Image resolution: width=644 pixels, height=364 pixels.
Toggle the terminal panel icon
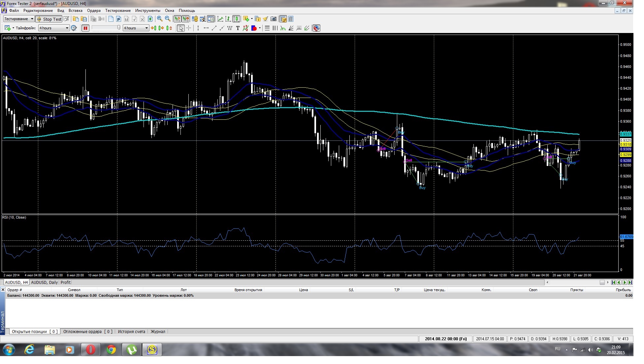210,19
